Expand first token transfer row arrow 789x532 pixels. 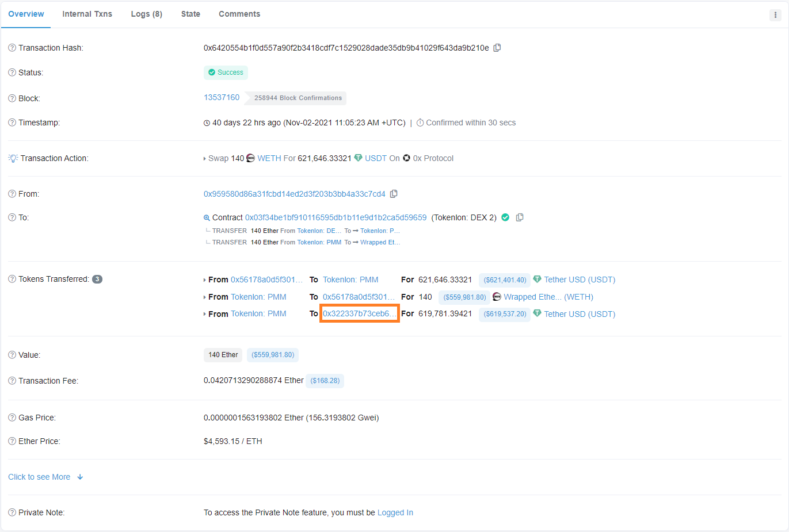[205, 280]
